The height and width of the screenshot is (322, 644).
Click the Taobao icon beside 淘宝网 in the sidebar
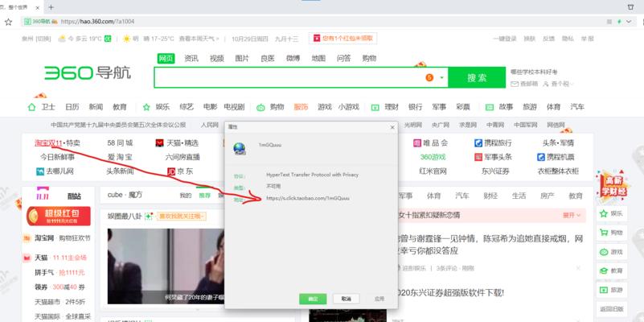(27, 238)
